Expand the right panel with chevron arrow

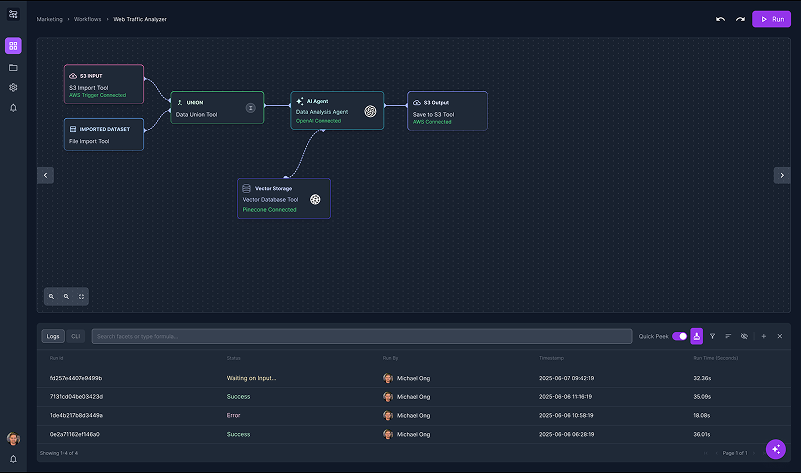click(x=781, y=175)
